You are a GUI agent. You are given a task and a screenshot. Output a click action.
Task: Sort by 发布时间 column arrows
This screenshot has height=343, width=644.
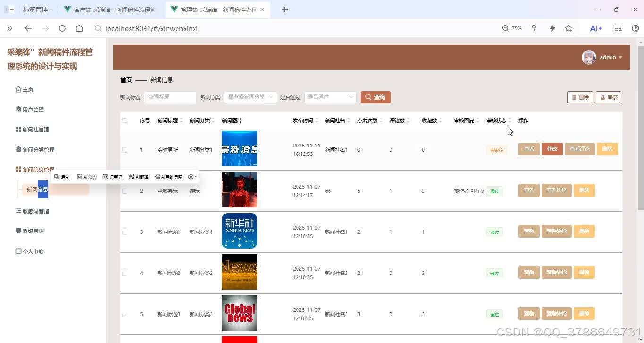pos(317,120)
